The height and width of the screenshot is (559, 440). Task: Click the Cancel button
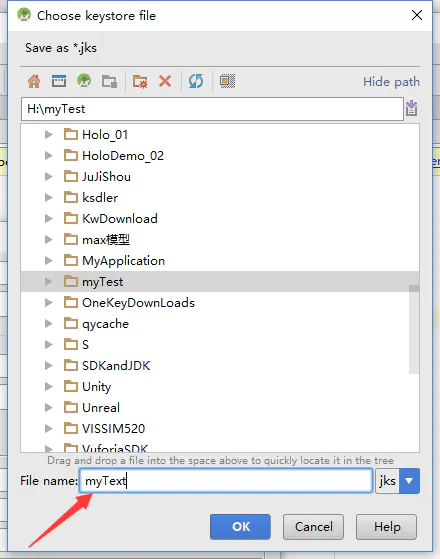313,527
